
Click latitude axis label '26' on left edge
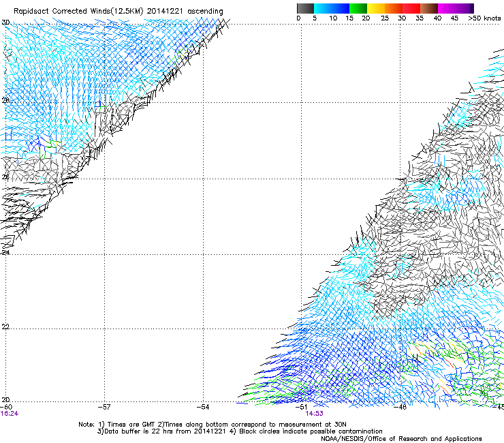pos(5,177)
